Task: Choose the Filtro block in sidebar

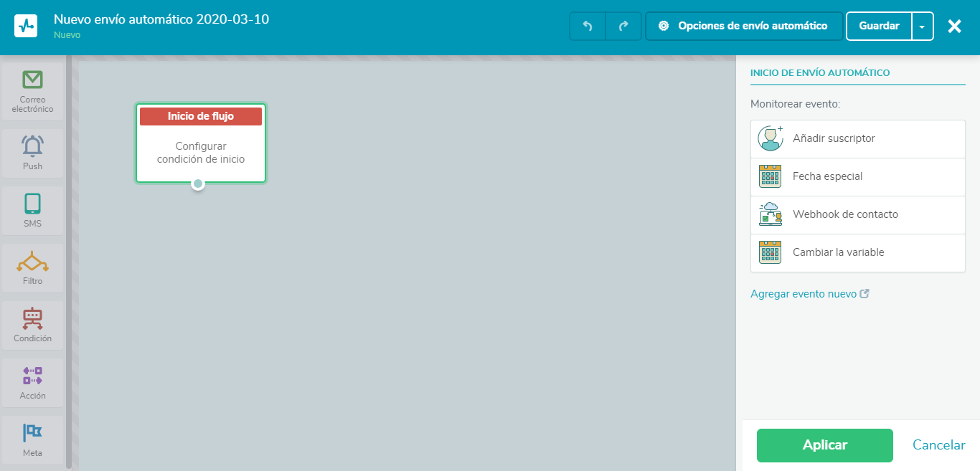Action: (32, 268)
